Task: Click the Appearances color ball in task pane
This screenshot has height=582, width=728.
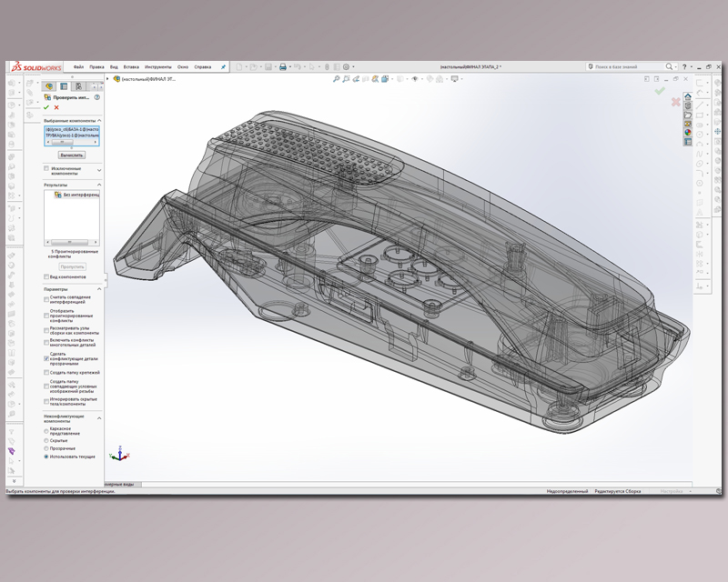Action: point(688,132)
